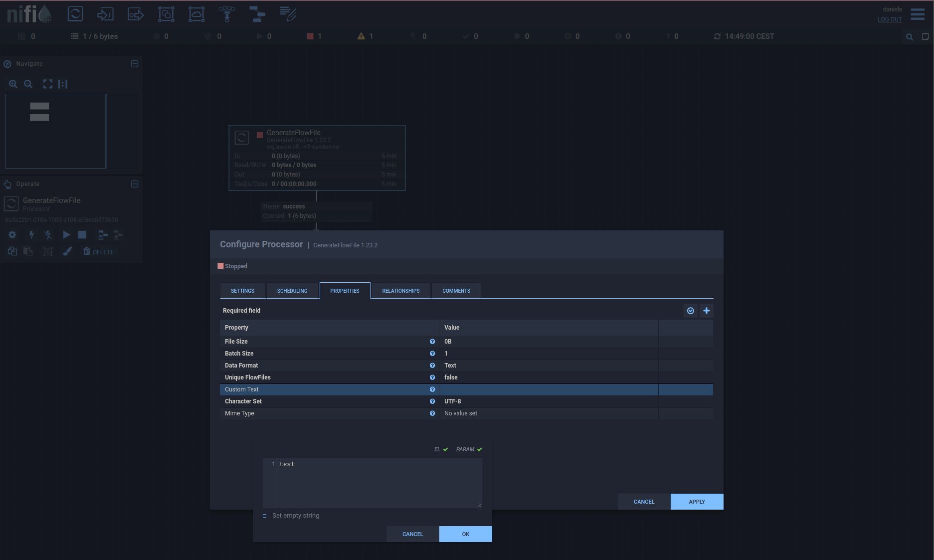Click the Create Template icon
Image resolution: width=934 pixels, height=560 pixels.
103,235
